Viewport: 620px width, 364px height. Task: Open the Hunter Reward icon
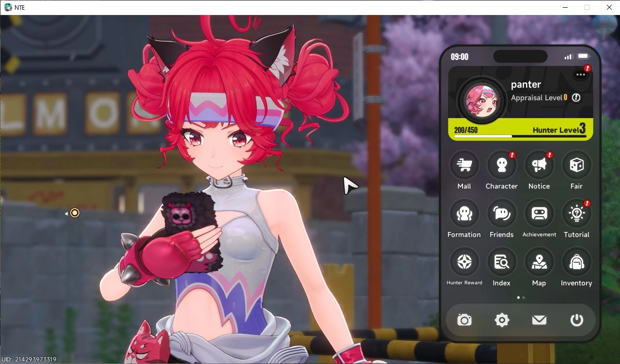click(x=464, y=262)
